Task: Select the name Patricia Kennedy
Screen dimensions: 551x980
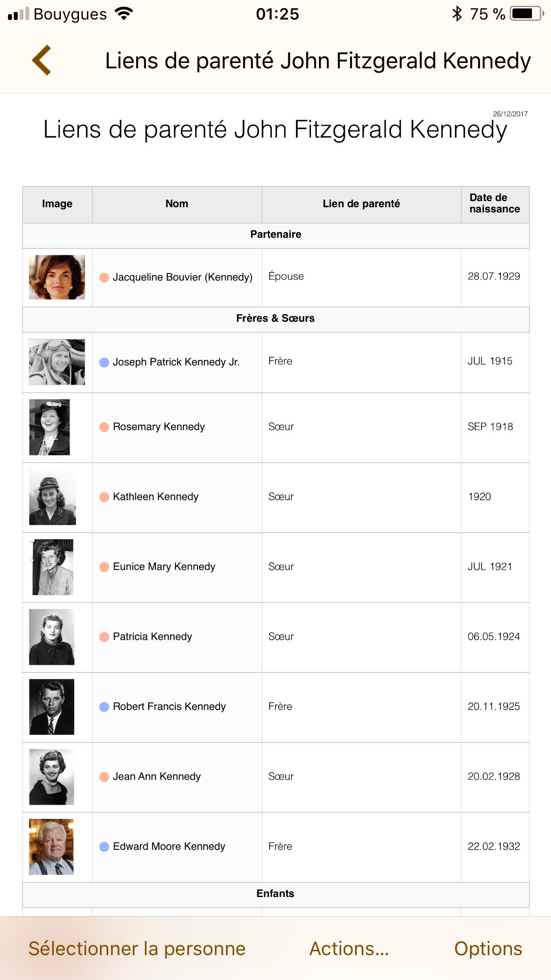Action: (x=153, y=636)
